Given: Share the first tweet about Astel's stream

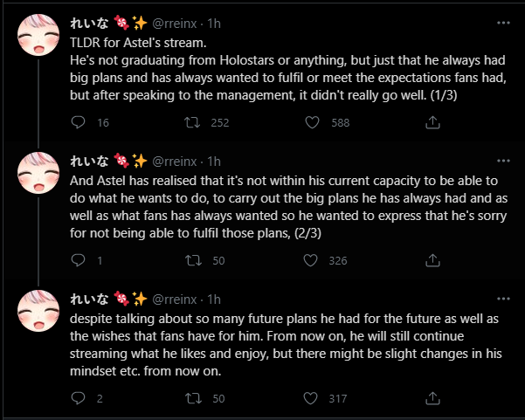Looking at the screenshot, I should [x=432, y=122].
